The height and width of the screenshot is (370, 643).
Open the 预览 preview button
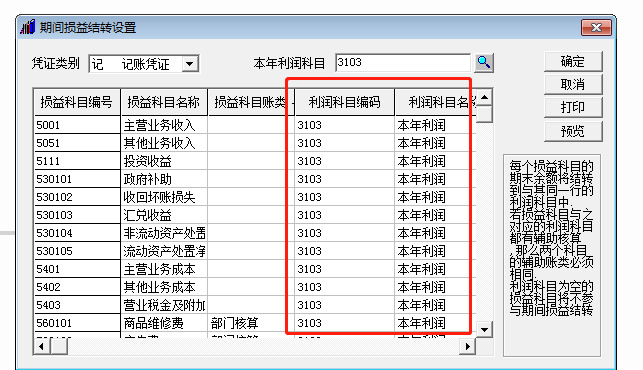pyautogui.click(x=573, y=131)
